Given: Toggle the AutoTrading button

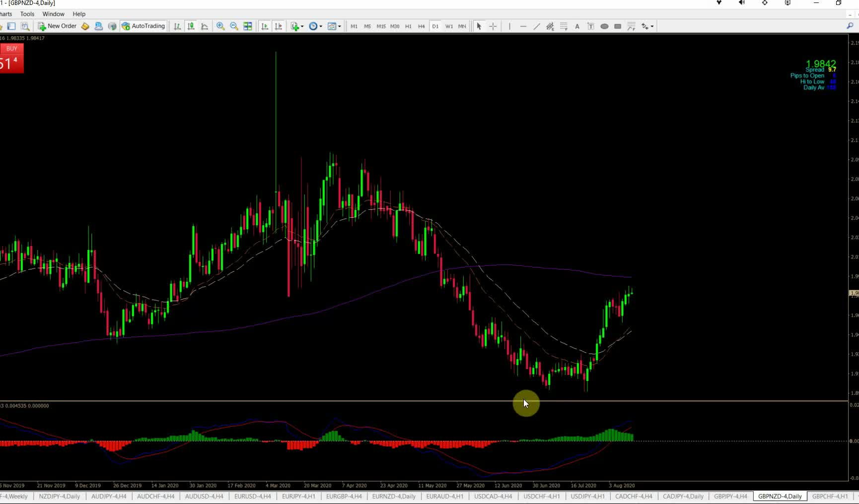Looking at the screenshot, I should pyautogui.click(x=143, y=26).
